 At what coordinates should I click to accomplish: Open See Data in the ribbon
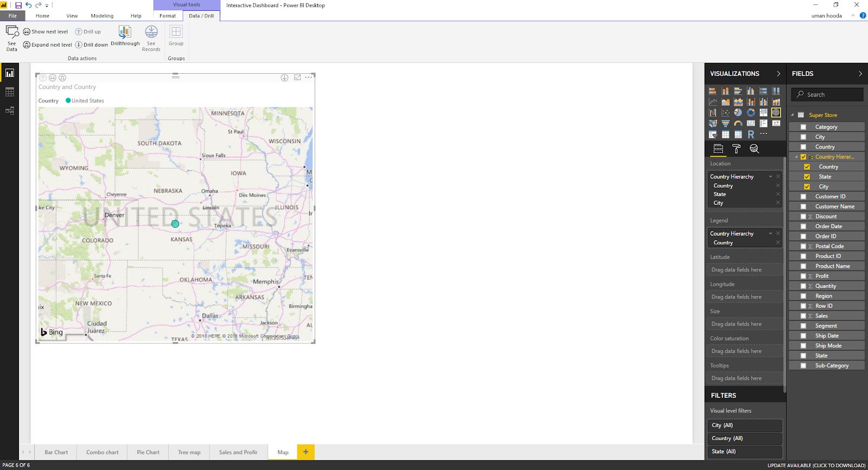click(12, 38)
